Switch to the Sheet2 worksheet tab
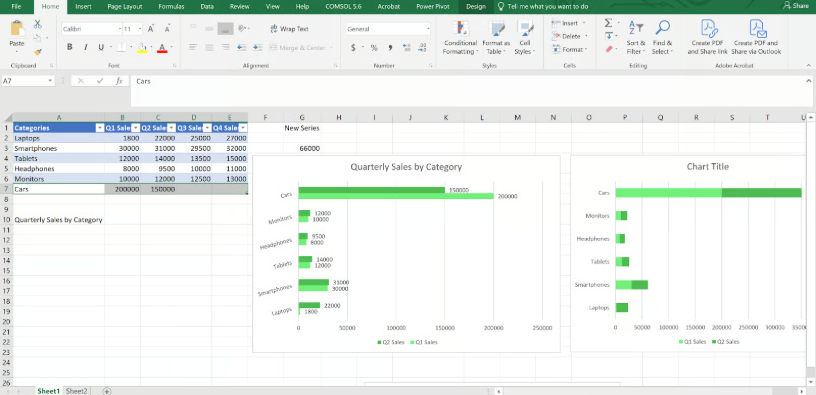This screenshot has width=816, height=395. 76,390
